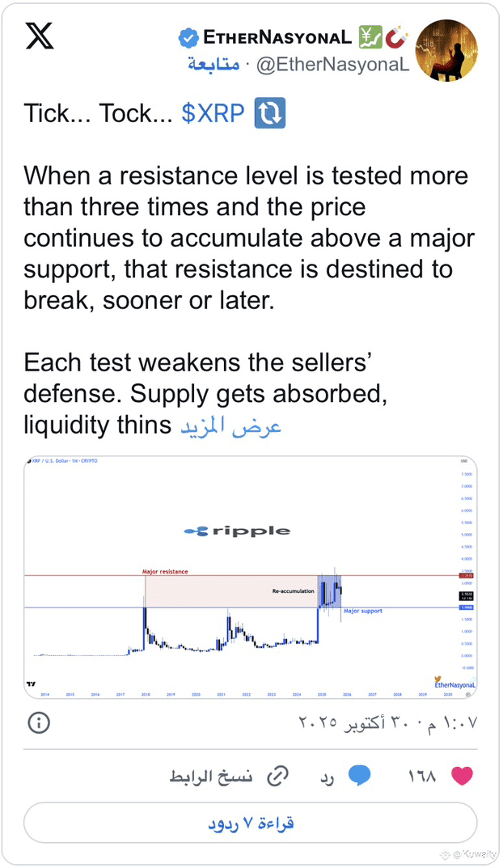This screenshot has width=503, height=868.
Task: Open the XRP chart image
Action: pos(251,574)
